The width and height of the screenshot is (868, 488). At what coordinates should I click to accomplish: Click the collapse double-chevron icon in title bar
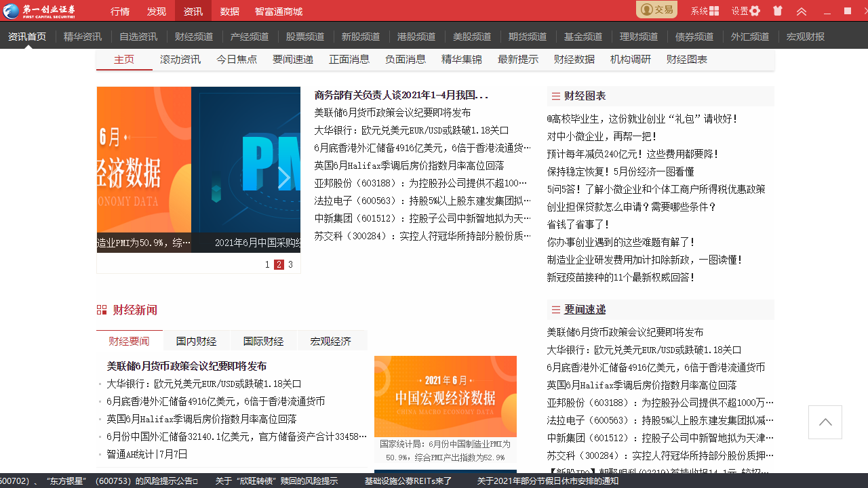(x=802, y=10)
